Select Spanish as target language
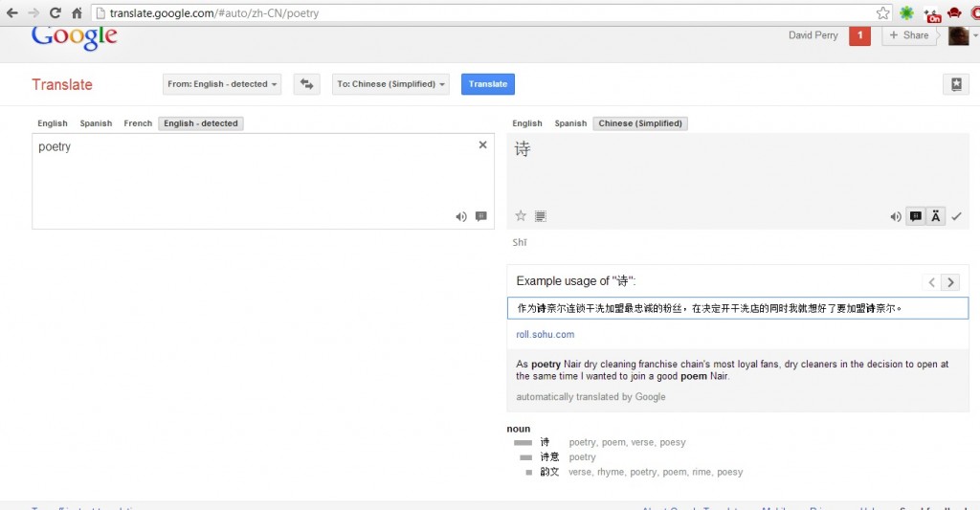The height and width of the screenshot is (510, 980). [570, 123]
